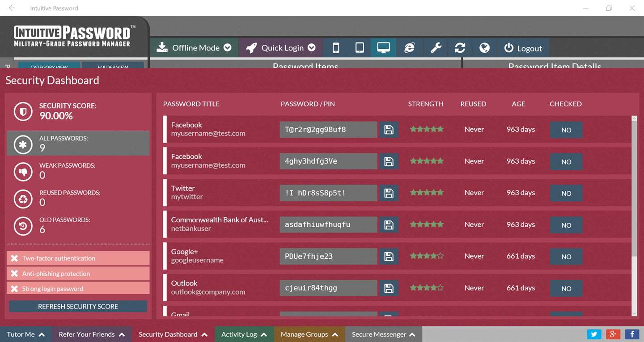
Task: Click the recycle Reused Passwords icon
Action: (23, 199)
